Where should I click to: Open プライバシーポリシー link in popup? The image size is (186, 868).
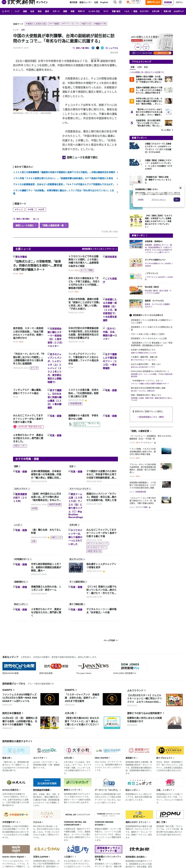point(159,199)
